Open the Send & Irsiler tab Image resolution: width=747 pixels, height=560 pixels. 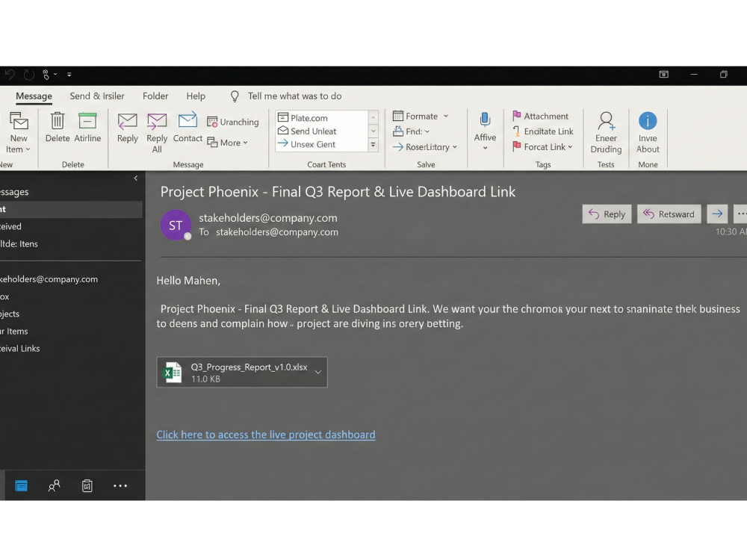tap(96, 96)
